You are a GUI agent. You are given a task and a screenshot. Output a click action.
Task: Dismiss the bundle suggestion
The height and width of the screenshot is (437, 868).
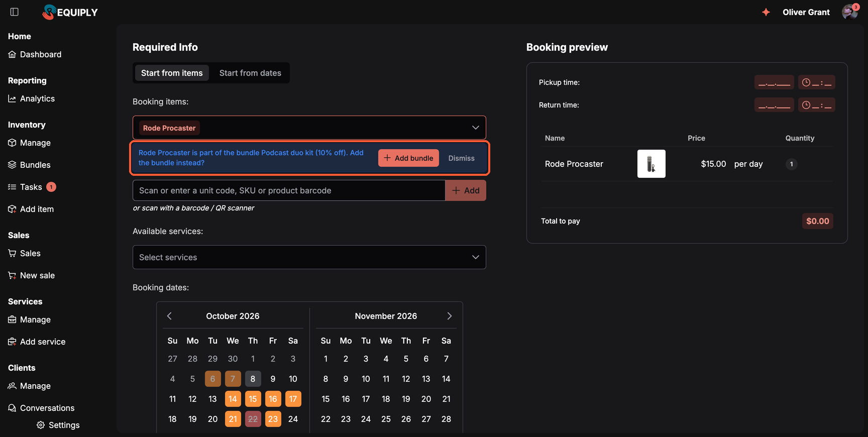click(461, 158)
